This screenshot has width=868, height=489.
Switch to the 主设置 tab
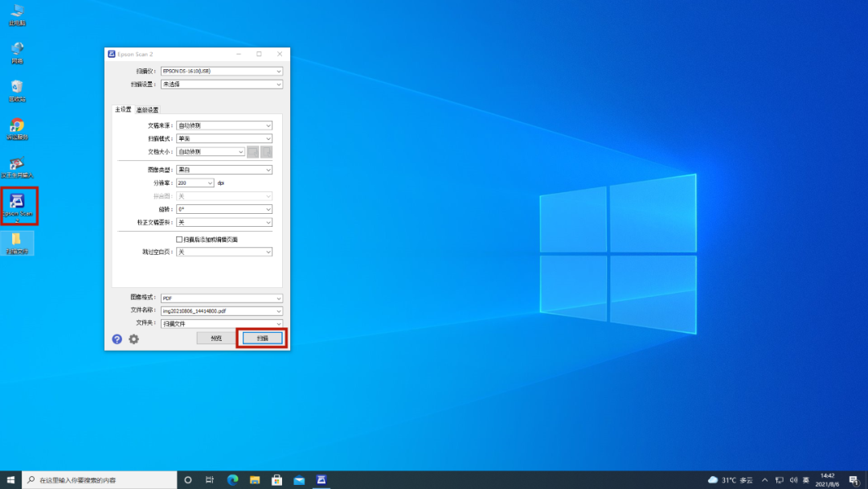coord(123,109)
